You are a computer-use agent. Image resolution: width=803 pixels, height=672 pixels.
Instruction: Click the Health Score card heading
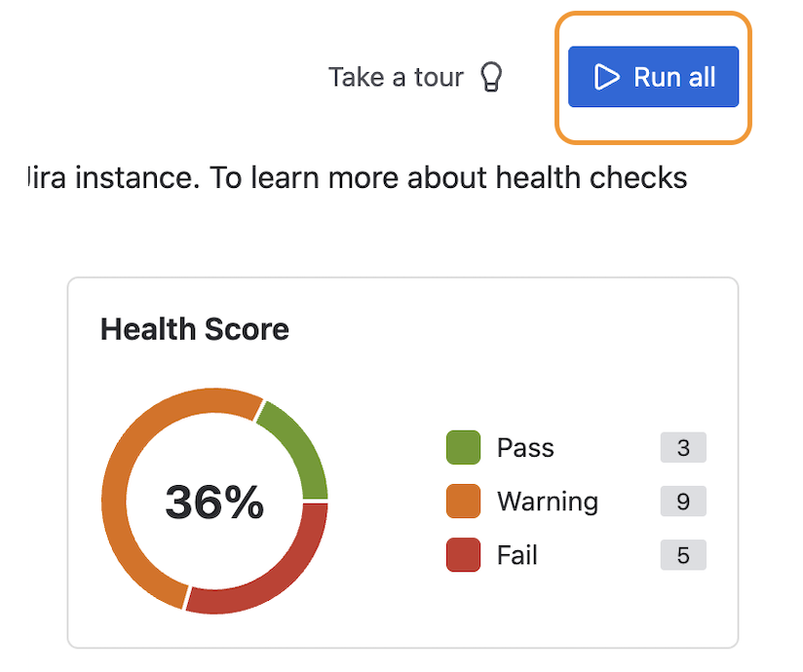[195, 329]
